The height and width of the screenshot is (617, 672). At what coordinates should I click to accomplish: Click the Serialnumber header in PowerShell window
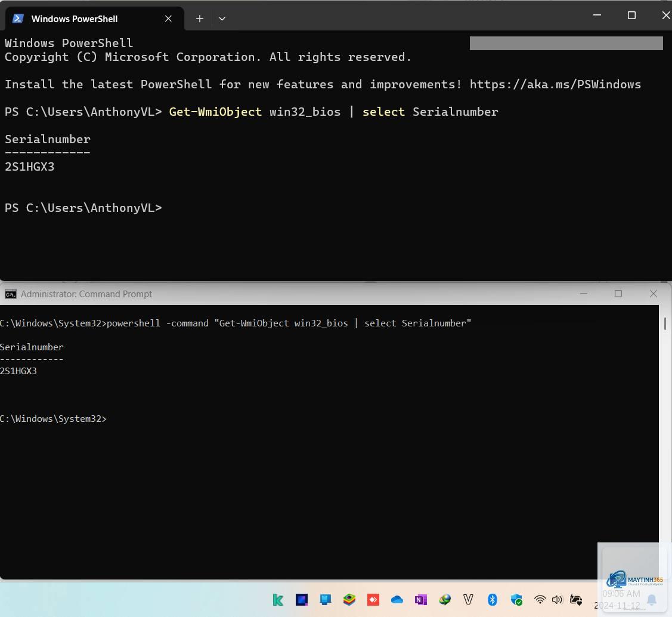tap(48, 139)
